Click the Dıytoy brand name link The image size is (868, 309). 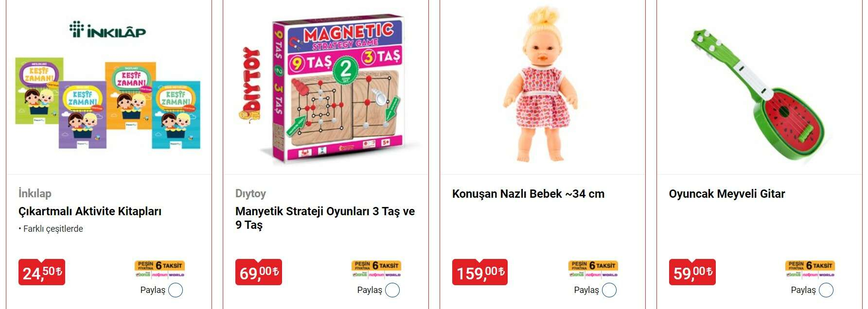(x=250, y=193)
